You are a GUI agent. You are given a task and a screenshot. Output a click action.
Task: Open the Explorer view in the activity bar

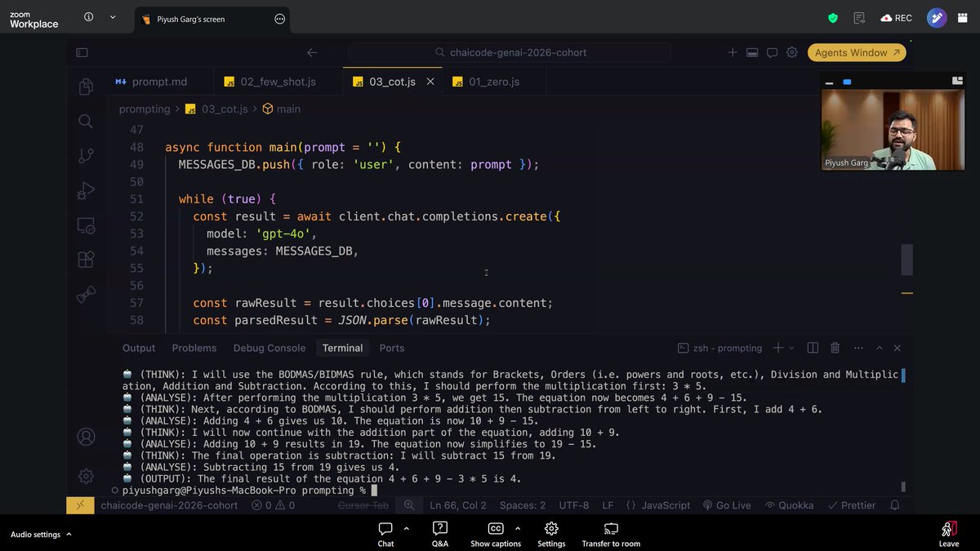(86, 87)
